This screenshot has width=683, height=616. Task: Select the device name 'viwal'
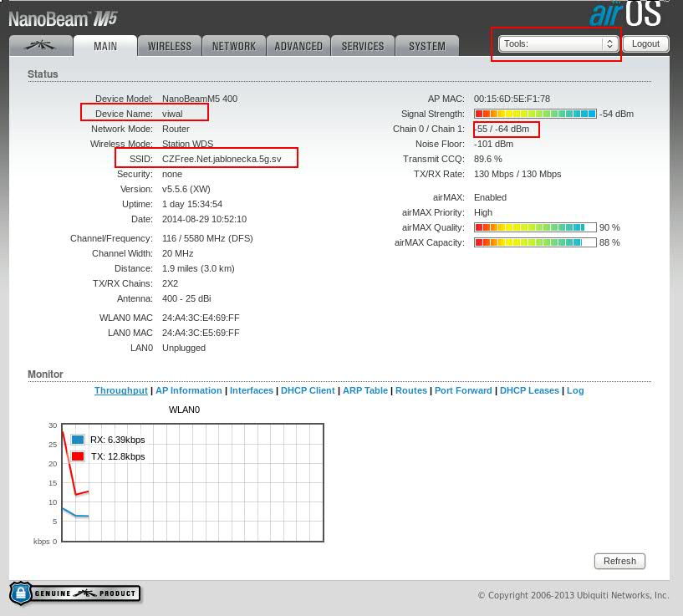[x=172, y=114]
